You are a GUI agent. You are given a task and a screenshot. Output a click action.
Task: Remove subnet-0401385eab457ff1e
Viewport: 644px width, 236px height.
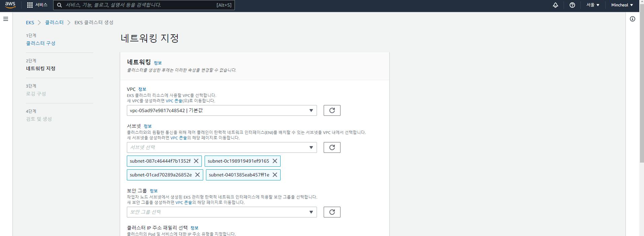point(275,175)
